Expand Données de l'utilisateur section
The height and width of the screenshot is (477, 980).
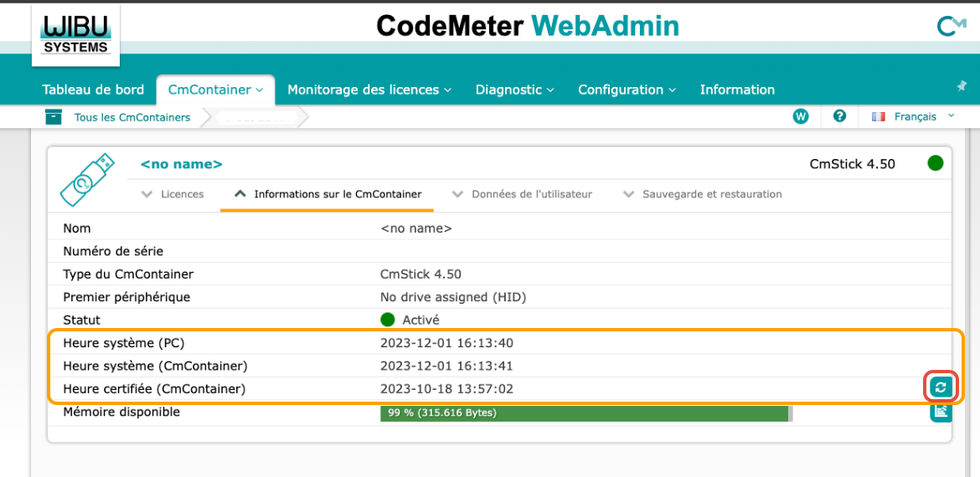pyautogui.click(x=522, y=194)
